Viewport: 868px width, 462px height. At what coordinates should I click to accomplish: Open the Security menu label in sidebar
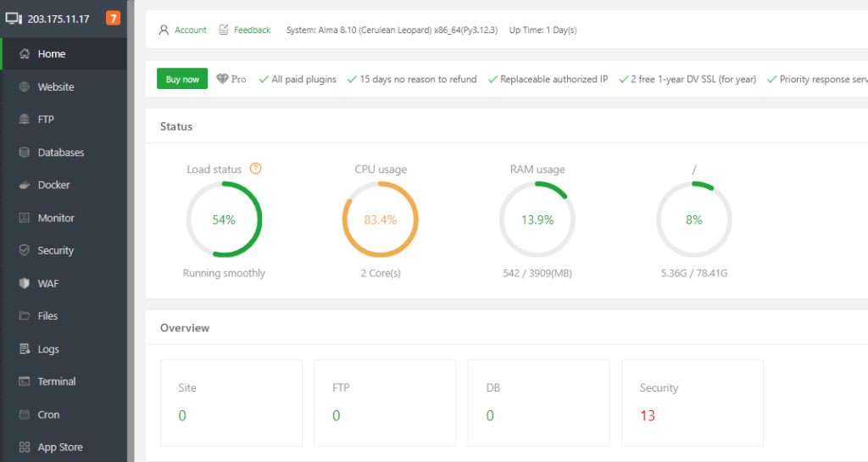coord(55,251)
